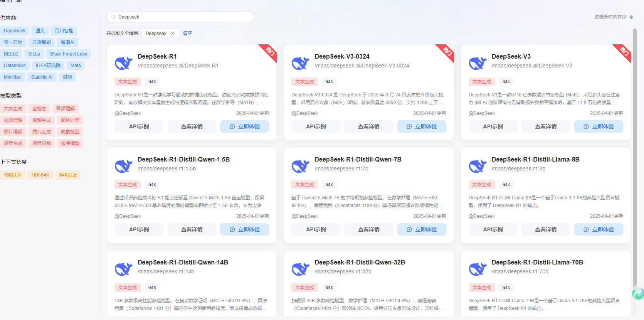Viewport: 644px width, 320px height.
Task: Click the DeepSeek-R1-Distill-Llama-70B whale logo
Action: (478, 268)
